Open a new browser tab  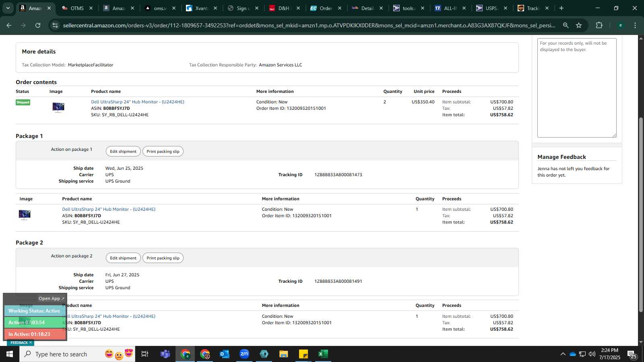(561, 8)
